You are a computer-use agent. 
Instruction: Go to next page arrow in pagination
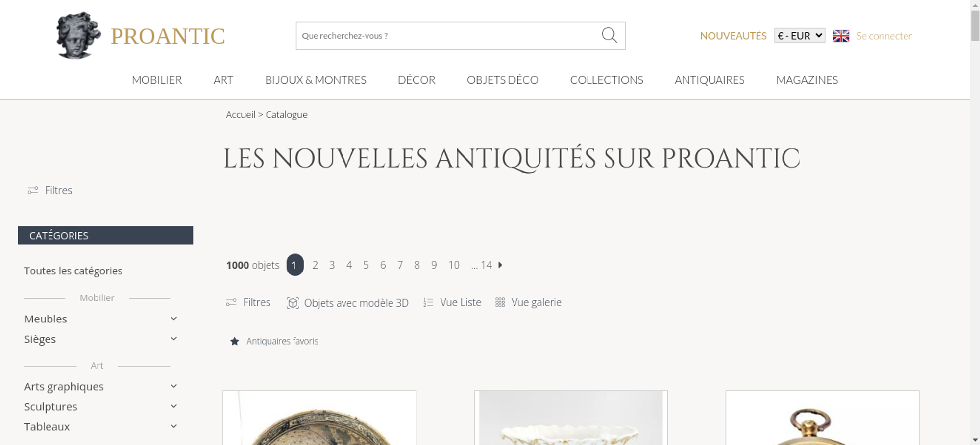500,265
